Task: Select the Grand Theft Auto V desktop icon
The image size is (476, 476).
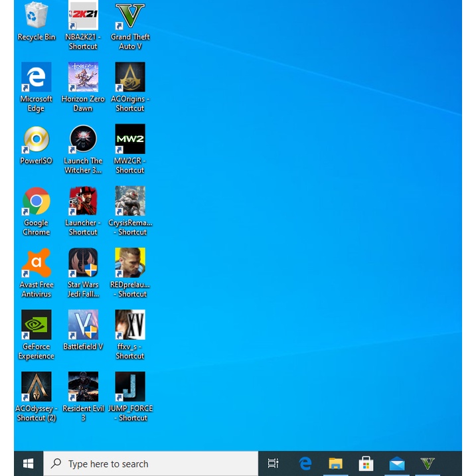Action: pyautogui.click(x=130, y=17)
